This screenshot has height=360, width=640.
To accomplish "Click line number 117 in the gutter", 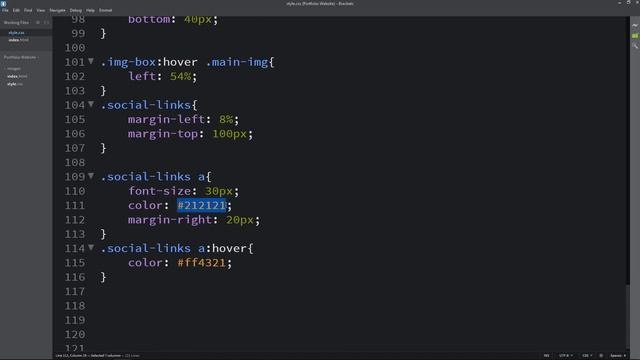I will coord(75,291).
